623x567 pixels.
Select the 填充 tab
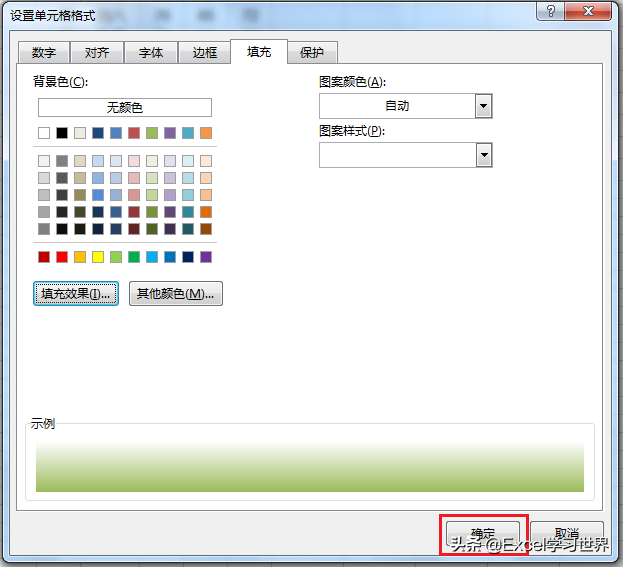point(259,52)
